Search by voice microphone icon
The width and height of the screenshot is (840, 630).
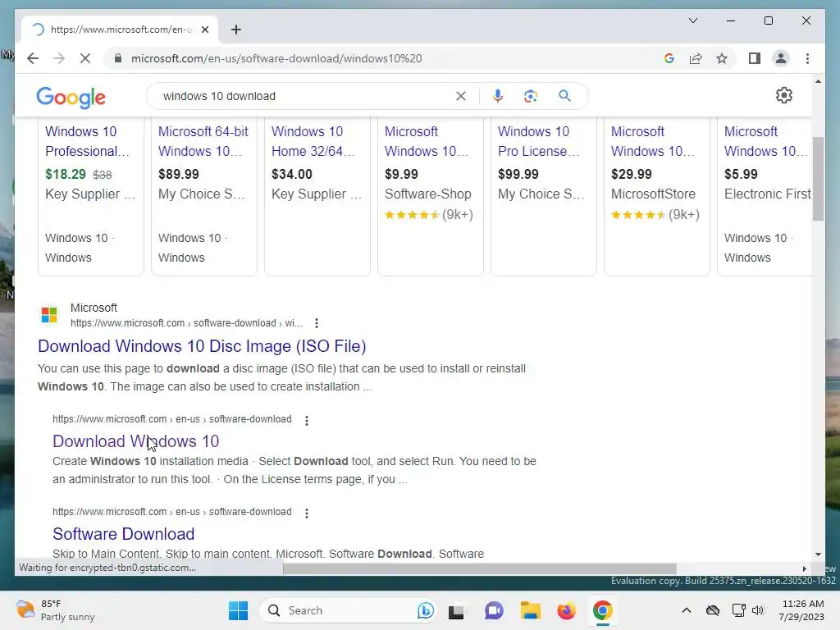point(498,96)
